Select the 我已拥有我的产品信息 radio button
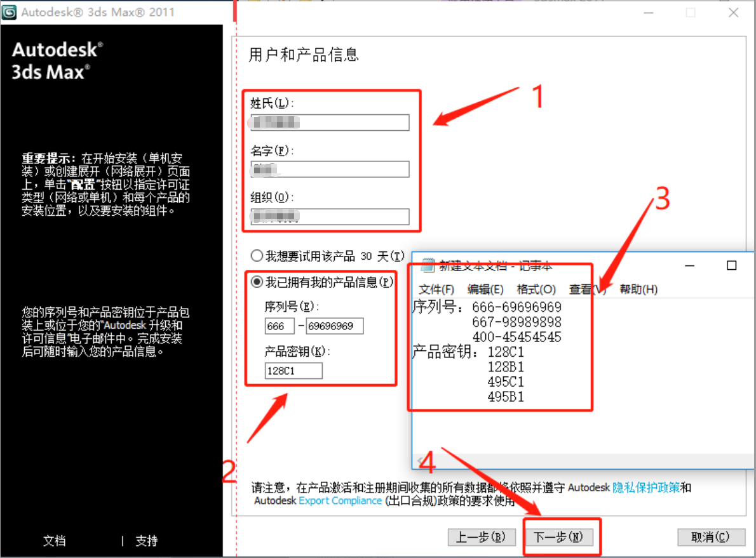756x558 pixels. (257, 281)
